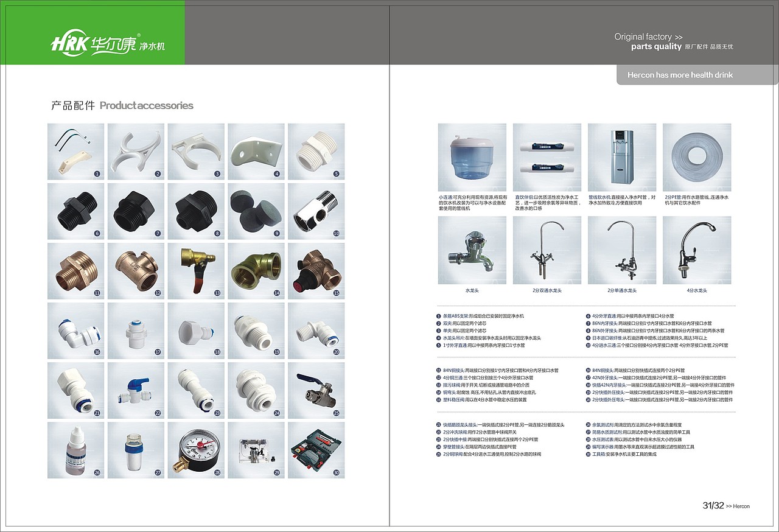Viewport: 779px width, 532px height.
Task: Select thumbnail 9, the carbon fiber discs
Action: 256,211
